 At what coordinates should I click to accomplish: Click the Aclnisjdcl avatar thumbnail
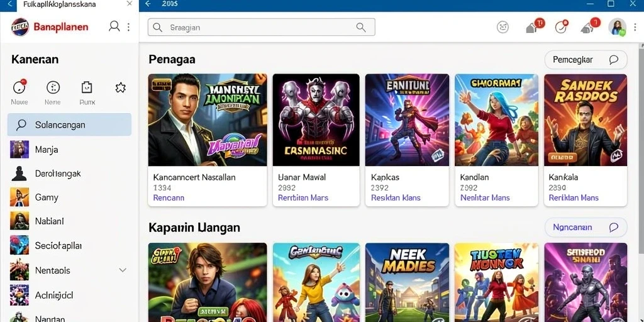[x=19, y=295]
